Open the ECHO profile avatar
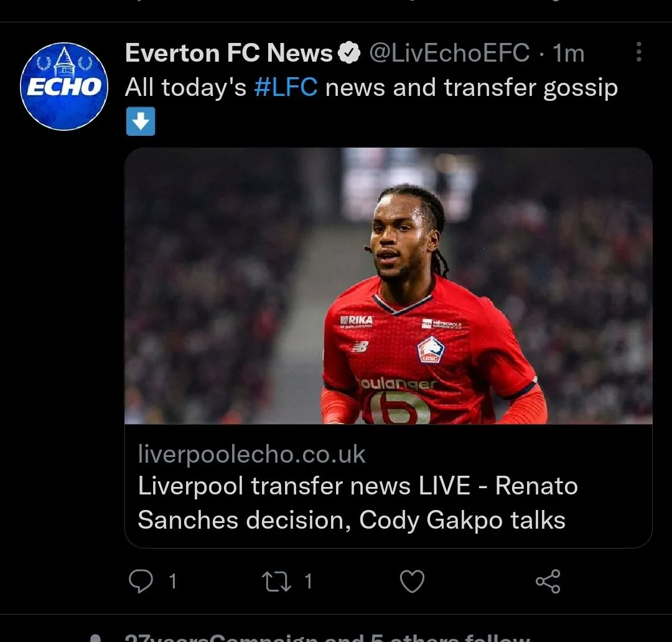The image size is (672, 642). coord(64,87)
